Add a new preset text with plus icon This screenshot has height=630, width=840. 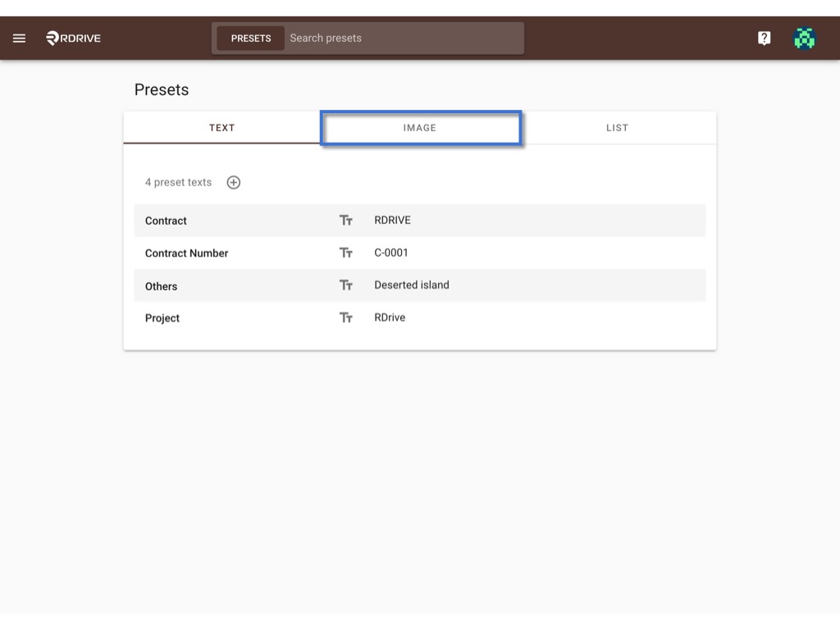click(x=234, y=182)
